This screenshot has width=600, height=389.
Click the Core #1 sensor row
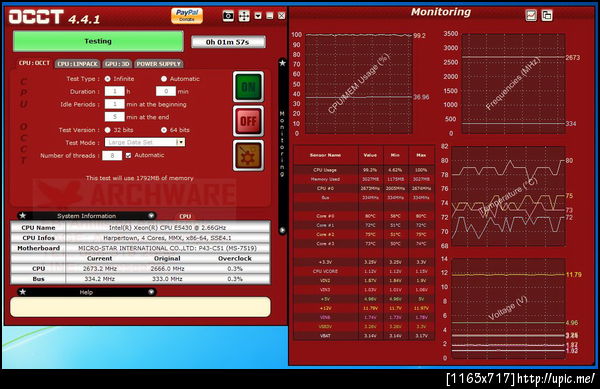(364, 225)
